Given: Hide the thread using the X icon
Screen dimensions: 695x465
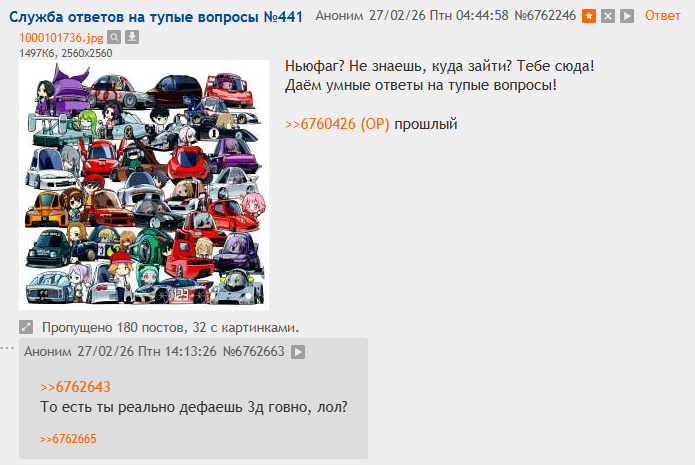Looking at the screenshot, I should 608,16.
